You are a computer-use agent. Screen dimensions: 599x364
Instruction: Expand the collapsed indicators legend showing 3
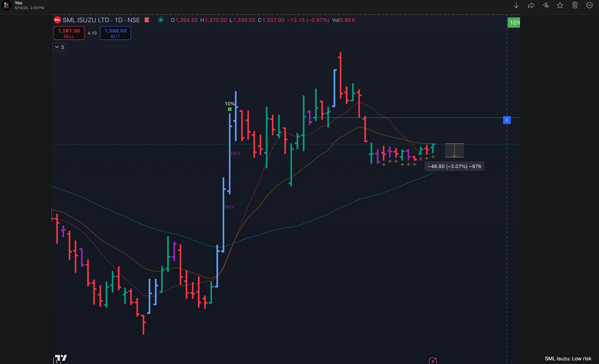[x=59, y=47]
